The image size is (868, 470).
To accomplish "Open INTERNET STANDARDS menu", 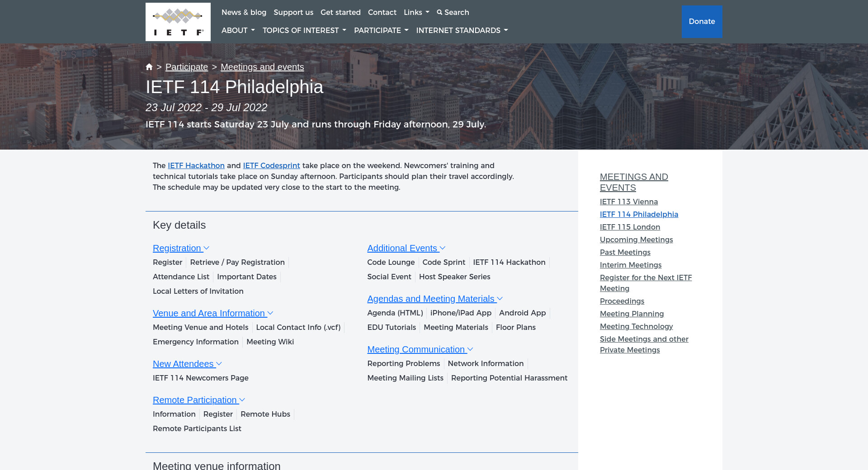I will (462, 30).
